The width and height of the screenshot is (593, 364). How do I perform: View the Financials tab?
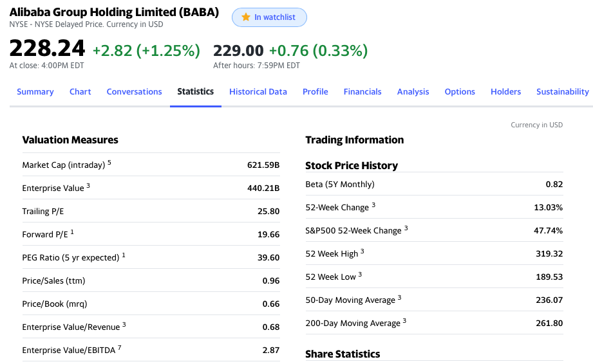pos(362,92)
